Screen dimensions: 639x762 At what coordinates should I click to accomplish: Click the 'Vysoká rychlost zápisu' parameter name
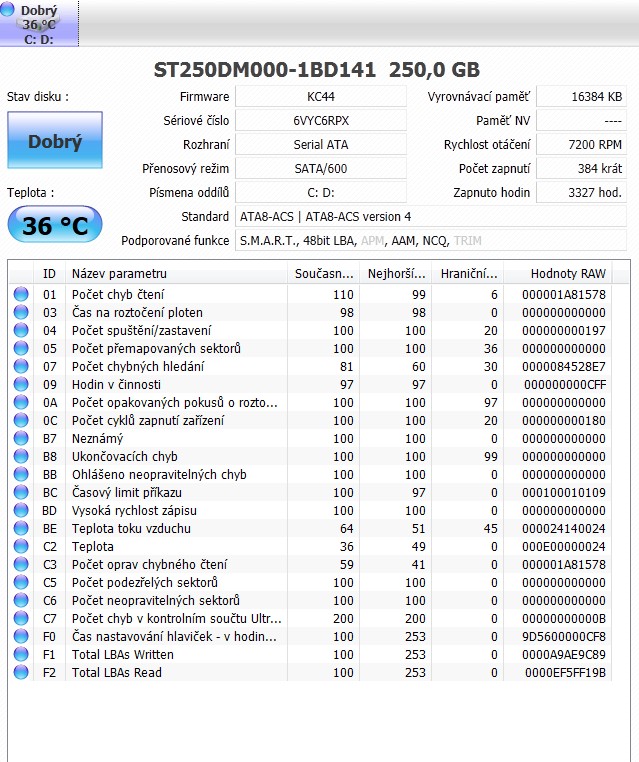coord(134,510)
